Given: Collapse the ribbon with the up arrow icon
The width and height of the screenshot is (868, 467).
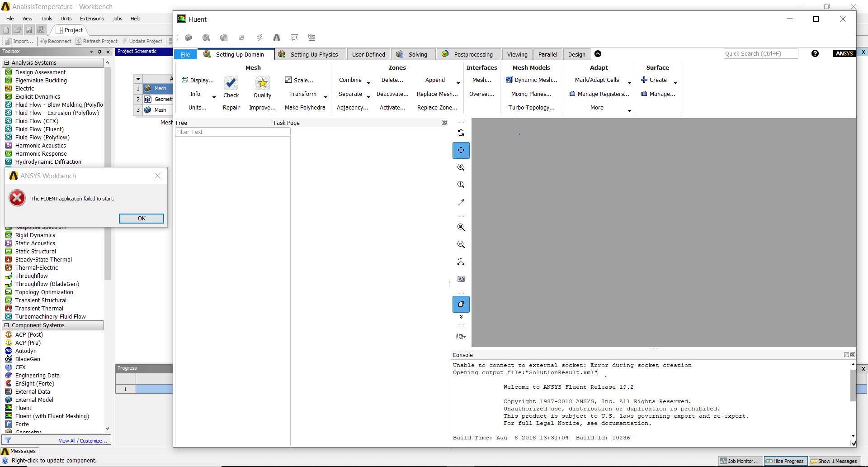Looking at the screenshot, I should tap(598, 54).
